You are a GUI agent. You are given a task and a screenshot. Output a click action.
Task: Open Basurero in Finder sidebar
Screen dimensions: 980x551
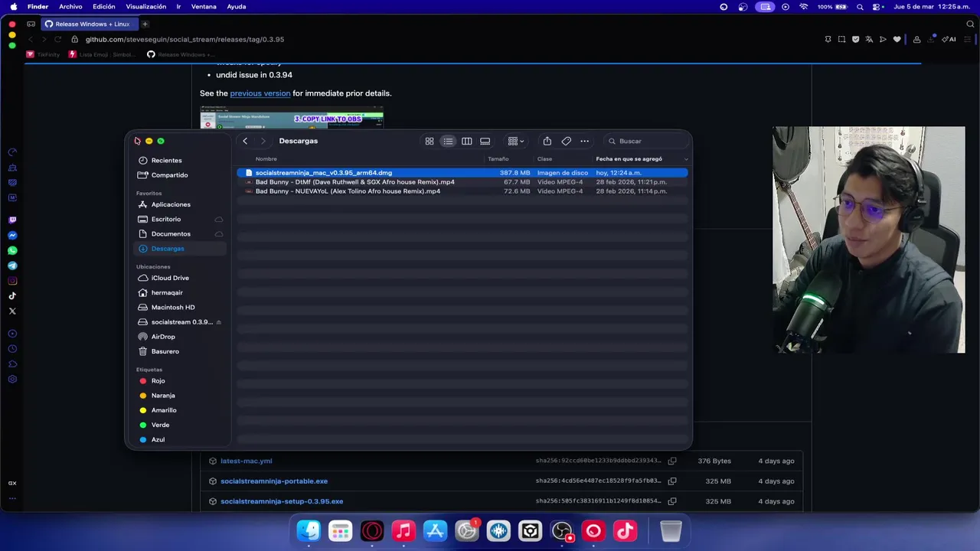(181, 351)
